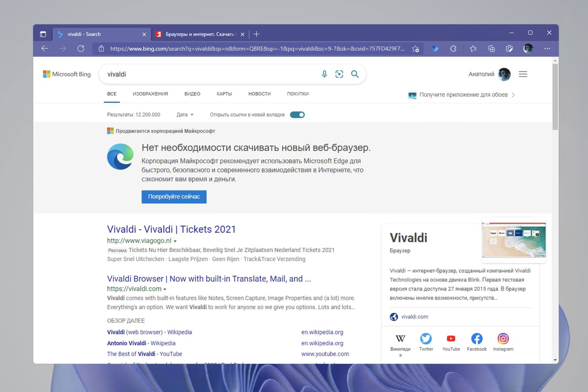The image size is (588, 392).
Task: Click 'Получите приложение для обоев' link
Action: pyautogui.click(x=463, y=95)
